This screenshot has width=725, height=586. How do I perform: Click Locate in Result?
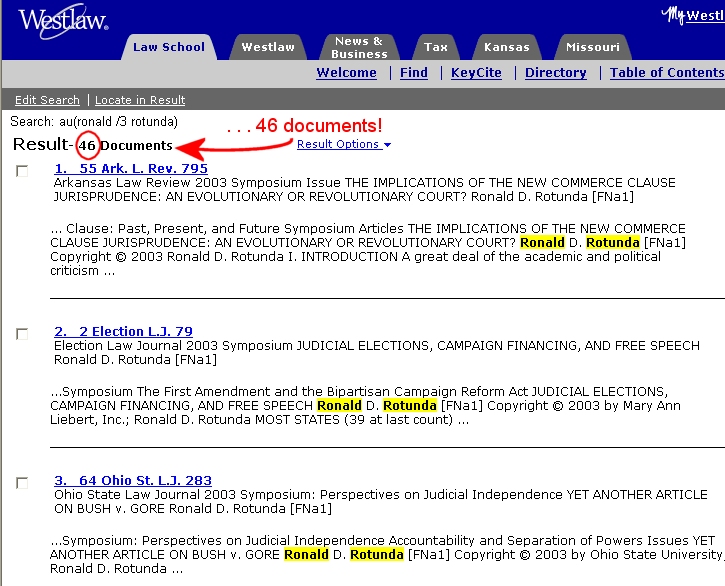140,100
